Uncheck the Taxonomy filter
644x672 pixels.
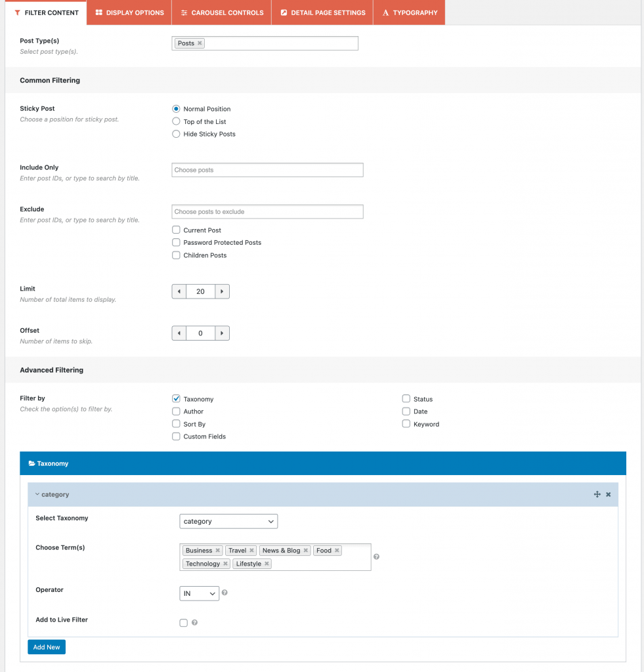(176, 398)
